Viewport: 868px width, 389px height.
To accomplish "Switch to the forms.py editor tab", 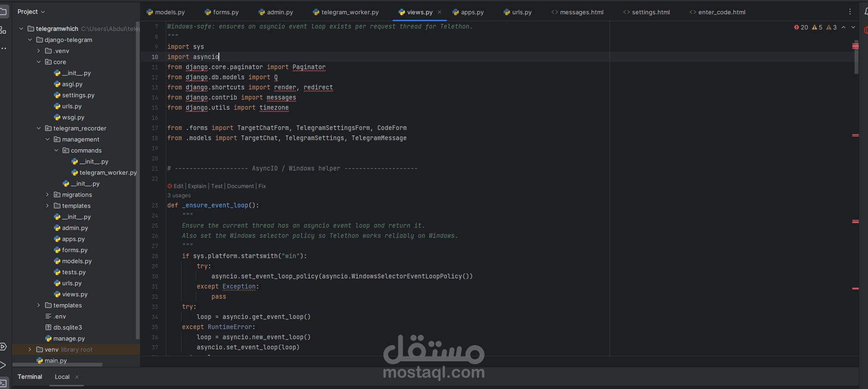I will 222,12.
